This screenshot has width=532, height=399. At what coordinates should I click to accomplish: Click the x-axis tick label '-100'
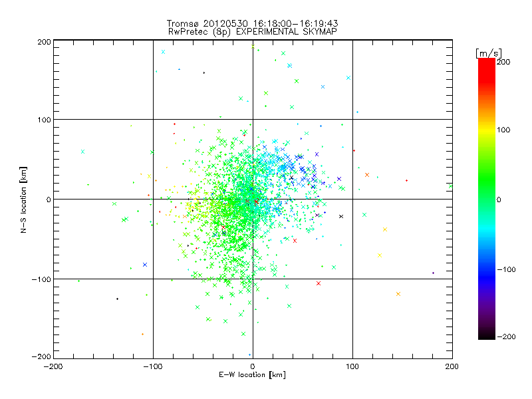tap(153, 366)
